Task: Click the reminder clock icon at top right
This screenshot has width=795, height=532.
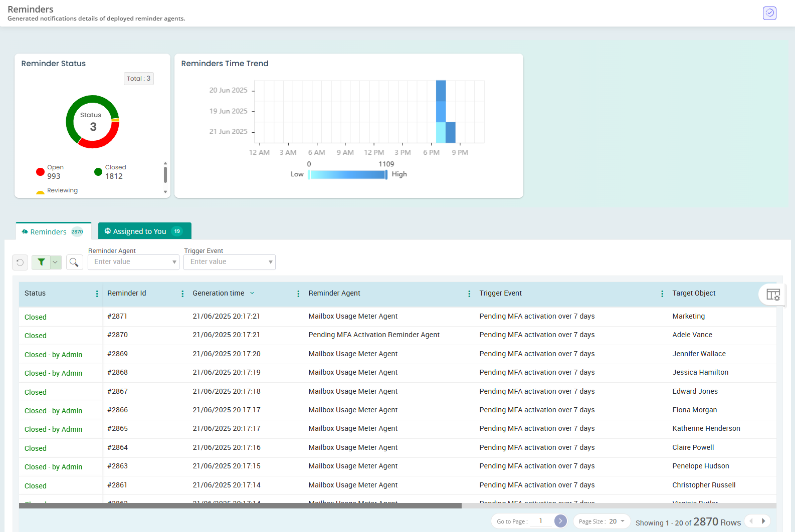Action: (x=769, y=13)
